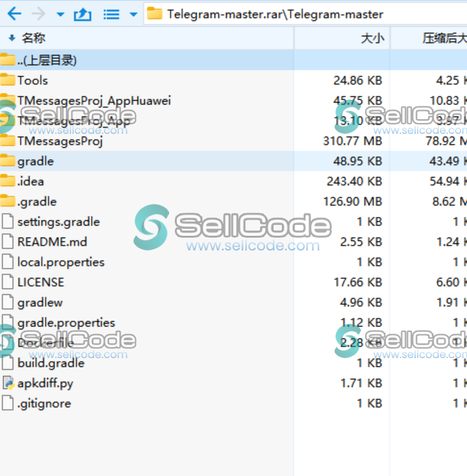Click the gradle.properties file name

pyautogui.click(x=66, y=323)
